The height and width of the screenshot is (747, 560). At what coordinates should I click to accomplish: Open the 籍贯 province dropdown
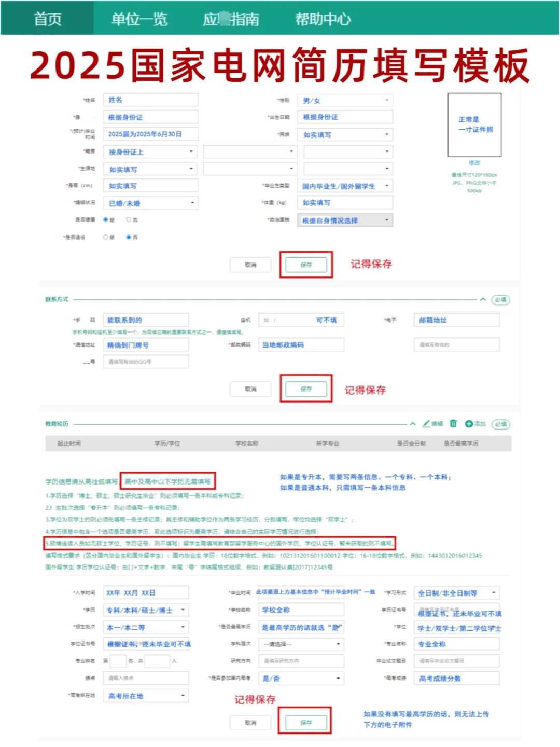pyautogui.click(x=150, y=151)
